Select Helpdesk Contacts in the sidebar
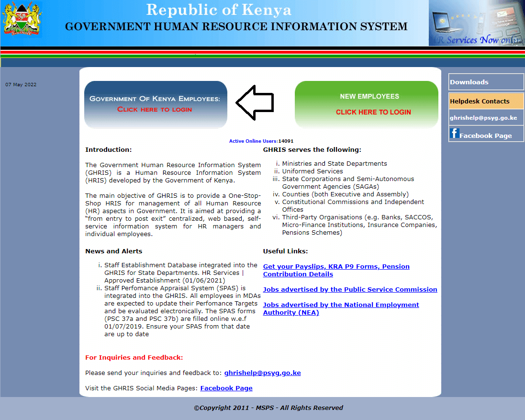This screenshot has width=525, height=420. [x=486, y=101]
